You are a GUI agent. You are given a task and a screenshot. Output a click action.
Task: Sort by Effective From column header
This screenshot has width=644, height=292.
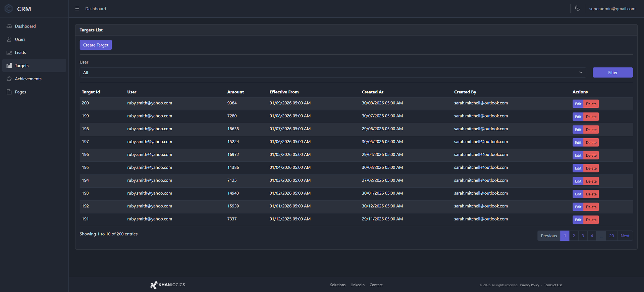point(284,92)
